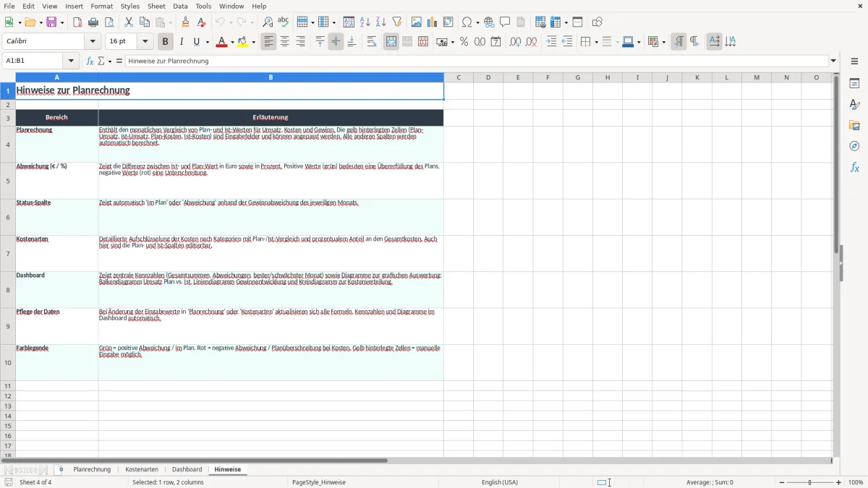This screenshot has height=488, width=868.
Task: Toggle Center Horizontally alignment button
Action: pos(285,42)
